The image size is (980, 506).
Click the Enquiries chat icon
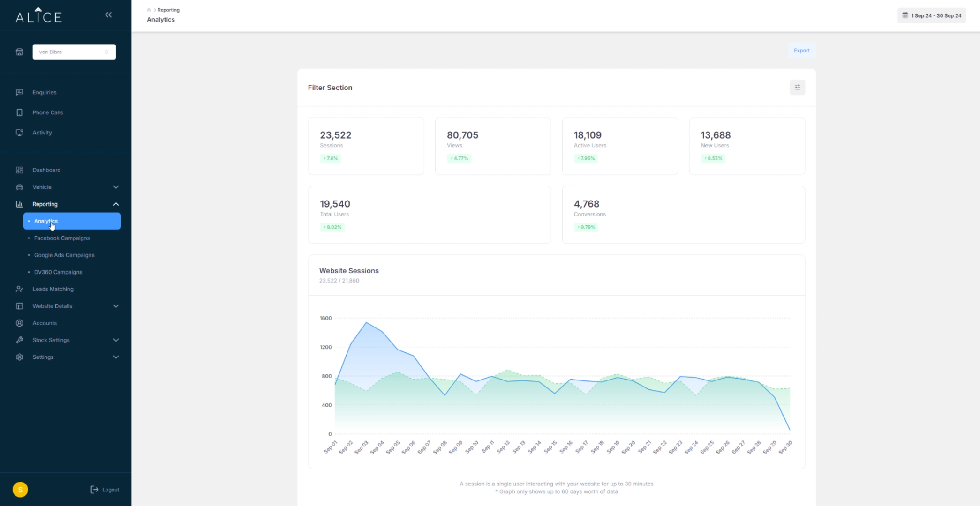point(19,92)
